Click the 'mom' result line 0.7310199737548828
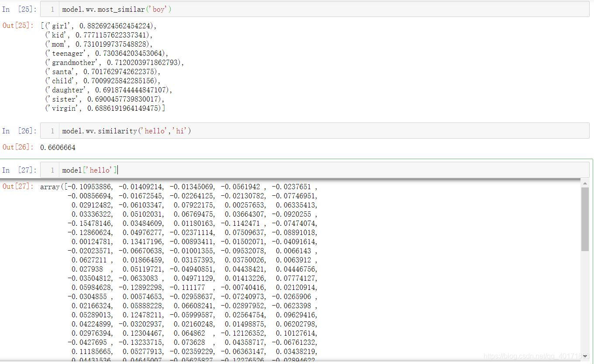The width and height of the screenshot is (594, 364). (99, 44)
